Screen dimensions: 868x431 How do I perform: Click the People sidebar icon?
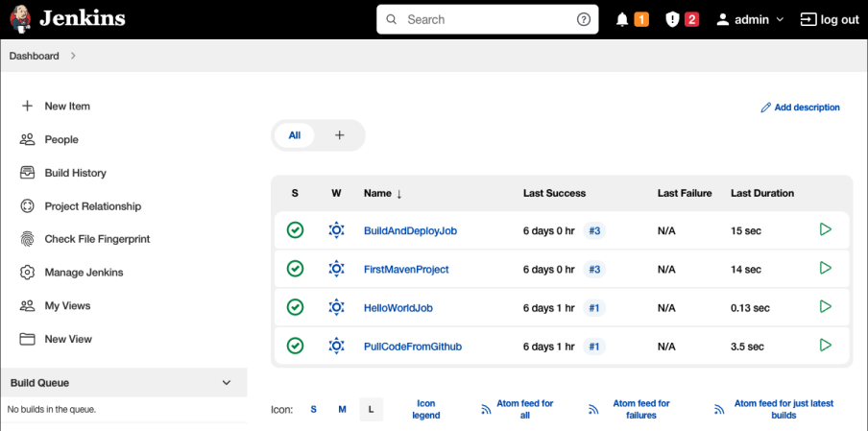(27, 139)
